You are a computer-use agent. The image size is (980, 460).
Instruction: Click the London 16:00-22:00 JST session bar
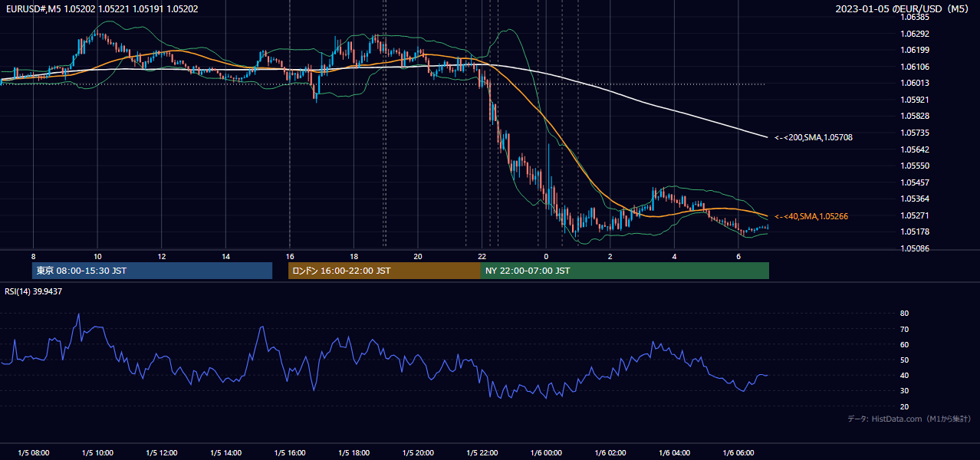[x=384, y=271]
